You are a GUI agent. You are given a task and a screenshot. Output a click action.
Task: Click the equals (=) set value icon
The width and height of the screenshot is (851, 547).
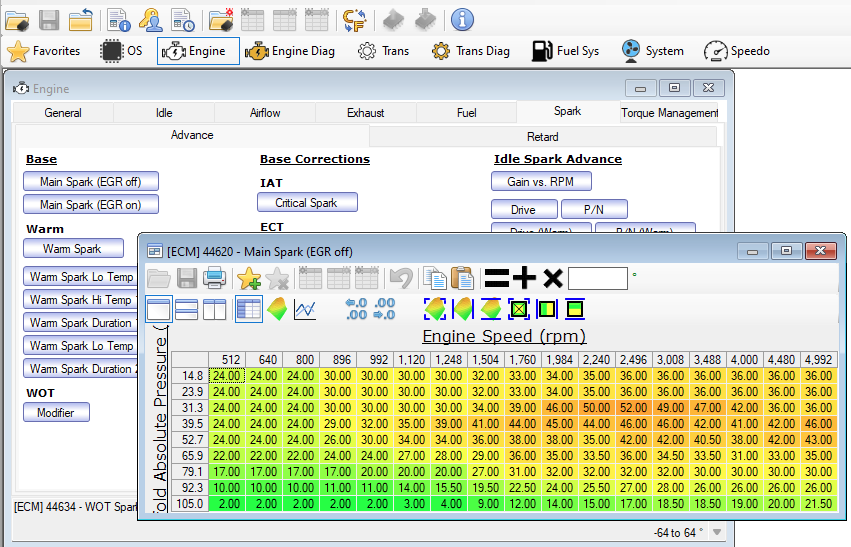(497, 279)
